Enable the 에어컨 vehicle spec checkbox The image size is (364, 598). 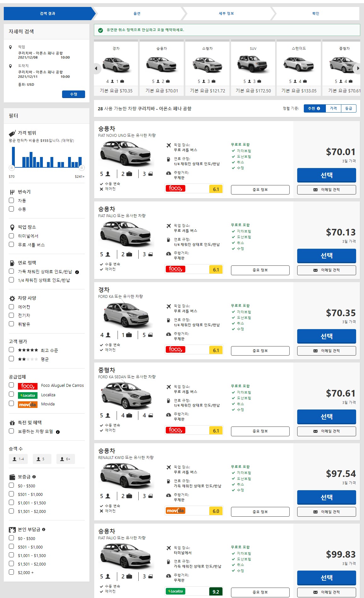(x=11, y=306)
